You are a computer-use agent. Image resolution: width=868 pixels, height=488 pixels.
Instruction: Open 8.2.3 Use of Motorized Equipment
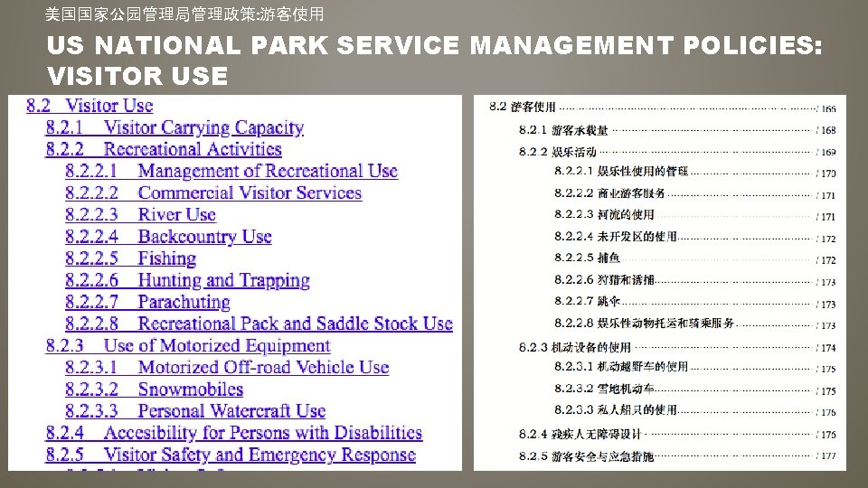coord(188,346)
